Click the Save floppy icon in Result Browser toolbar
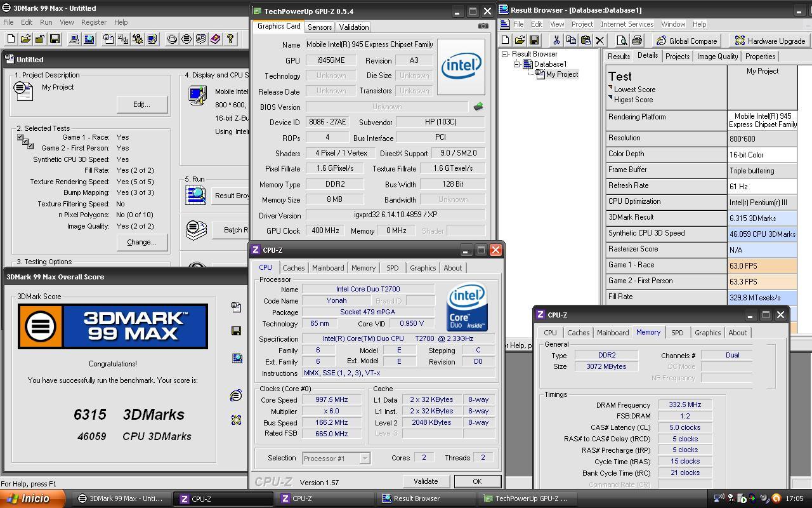812x508 pixels. coord(534,41)
